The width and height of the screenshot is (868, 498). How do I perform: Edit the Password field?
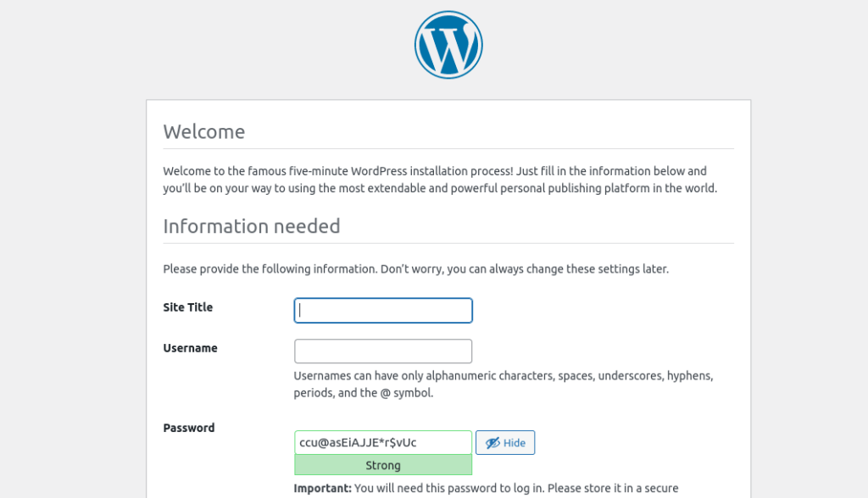(383, 443)
